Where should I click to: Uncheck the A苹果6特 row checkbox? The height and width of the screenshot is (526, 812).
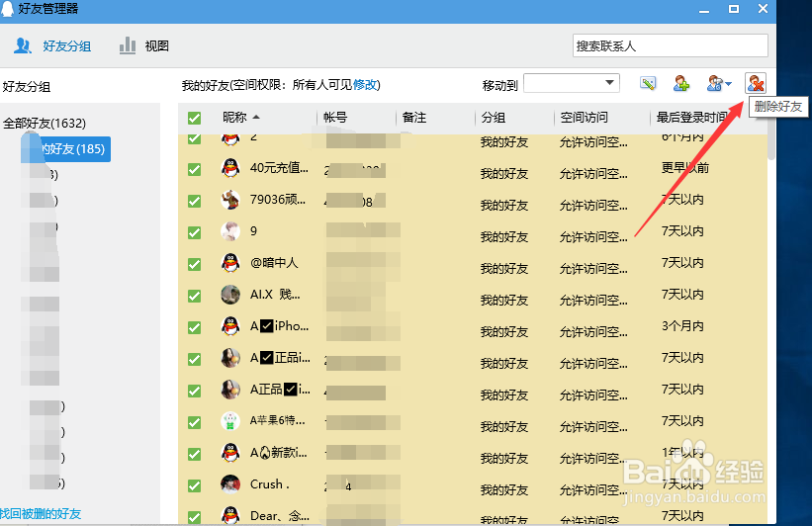point(194,422)
